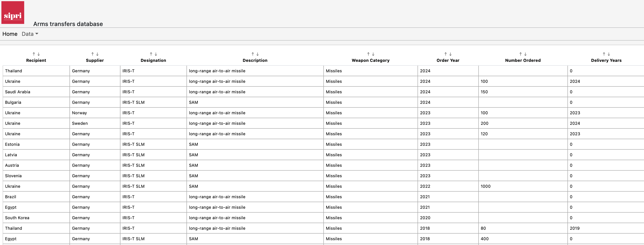This screenshot has width=644, height=245.
Task: Click the 2020 order year cell
Action: point(448,218)
